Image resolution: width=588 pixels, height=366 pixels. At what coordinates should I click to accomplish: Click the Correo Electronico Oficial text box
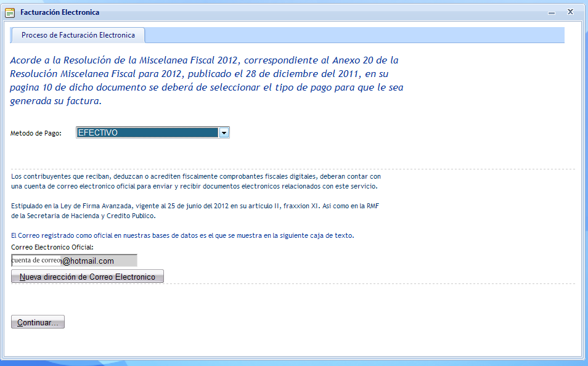74,261
